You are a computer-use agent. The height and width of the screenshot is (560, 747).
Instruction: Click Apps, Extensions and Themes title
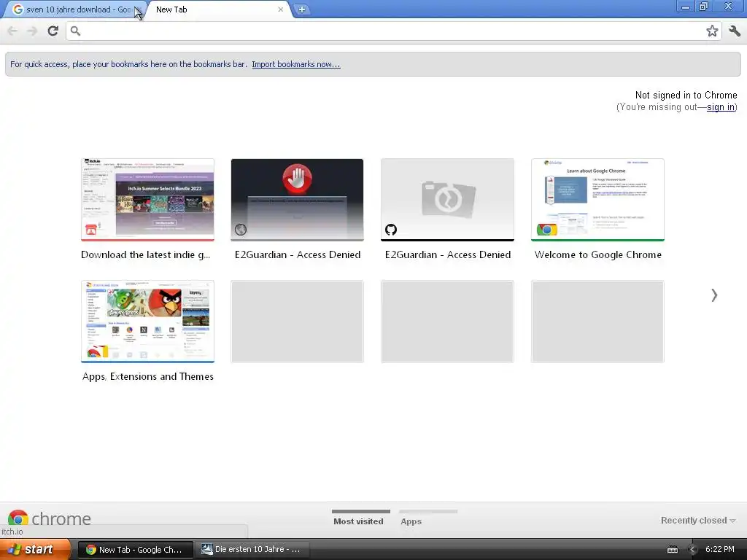(147, 377)
